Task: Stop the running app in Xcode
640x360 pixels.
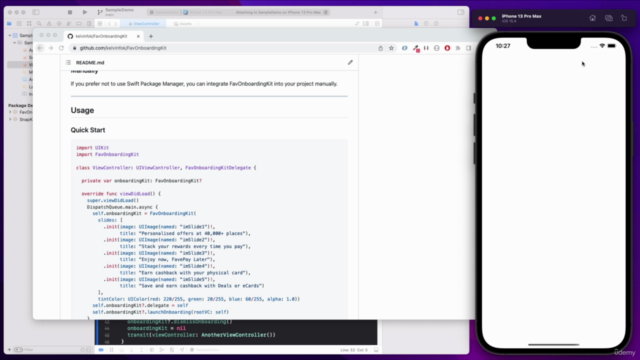Action: (x=70, y=12)
